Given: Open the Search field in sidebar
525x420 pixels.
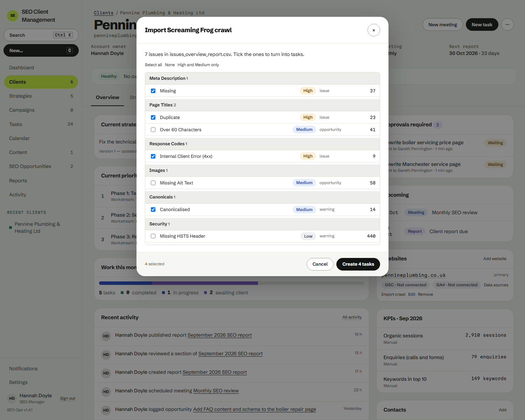Looking at the screenshot, I should (x=41, y=35).
